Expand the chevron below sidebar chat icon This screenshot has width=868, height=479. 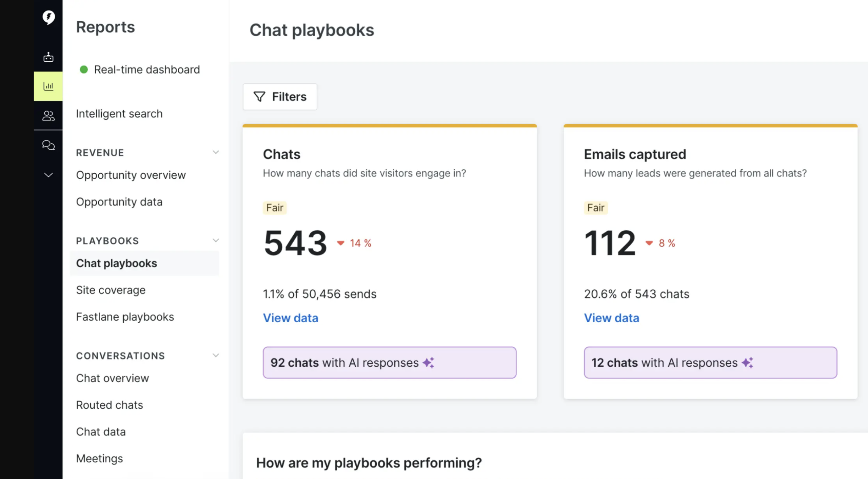click(48, 174)
